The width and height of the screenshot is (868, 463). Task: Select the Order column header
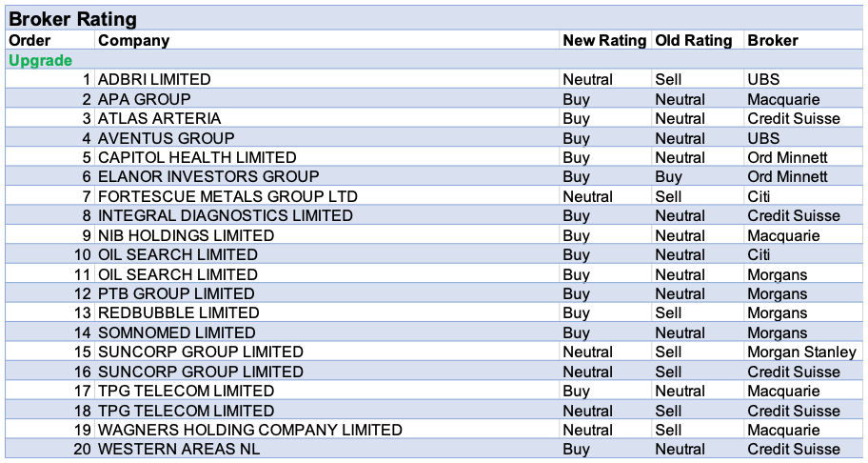(x=30, y=40)
